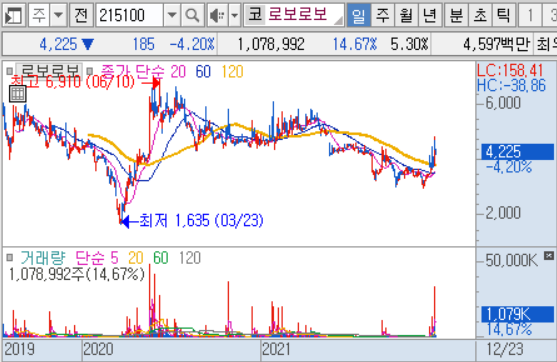
Task: Click the 전 button
Action: pos(81,15)
